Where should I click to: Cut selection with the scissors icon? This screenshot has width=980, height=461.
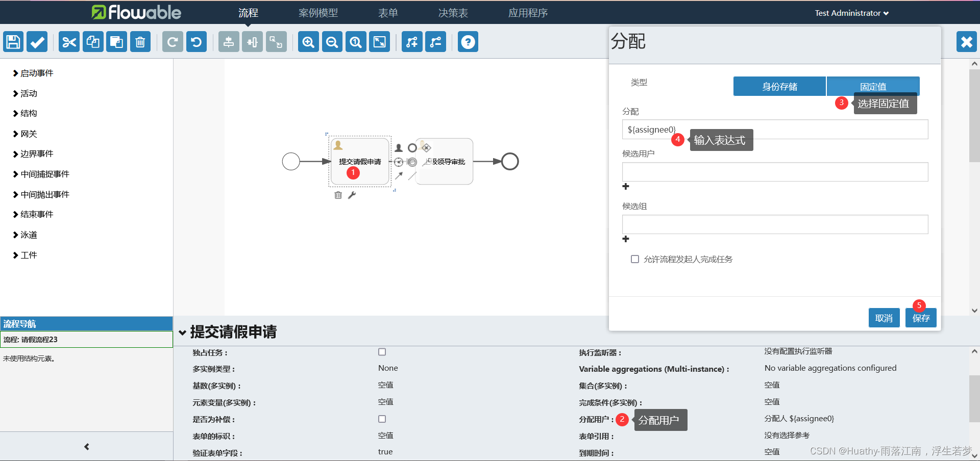pyautogui.click(x=69, y=42)
